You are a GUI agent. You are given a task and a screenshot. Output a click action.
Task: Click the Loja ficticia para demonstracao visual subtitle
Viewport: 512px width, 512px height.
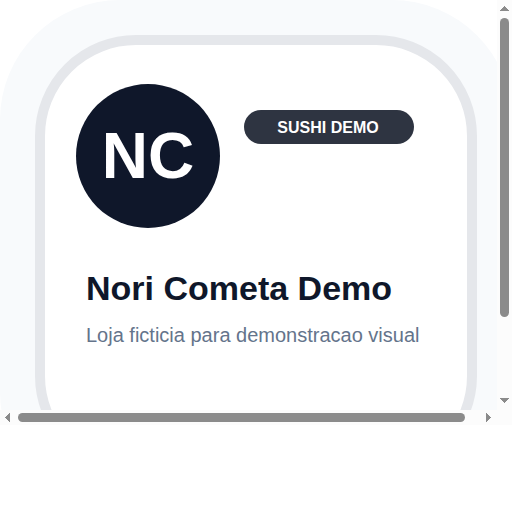click(252, 335)
